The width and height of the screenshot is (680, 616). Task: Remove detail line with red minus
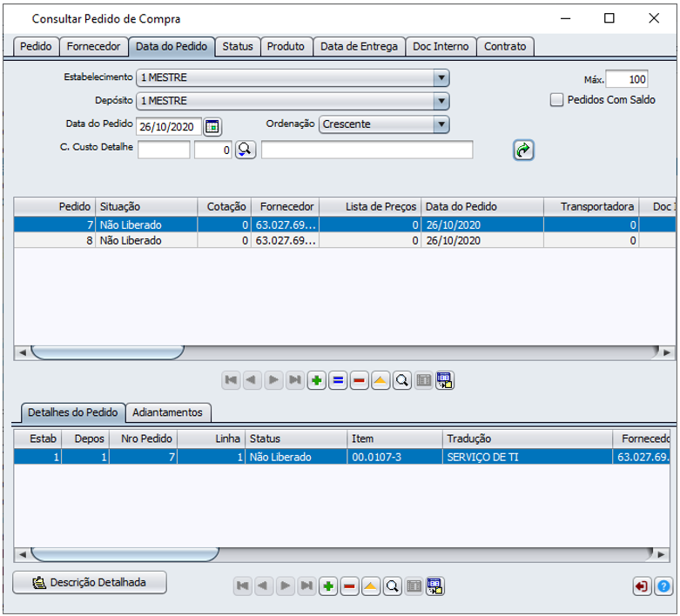pyautogui.click(x=349, y=586)
